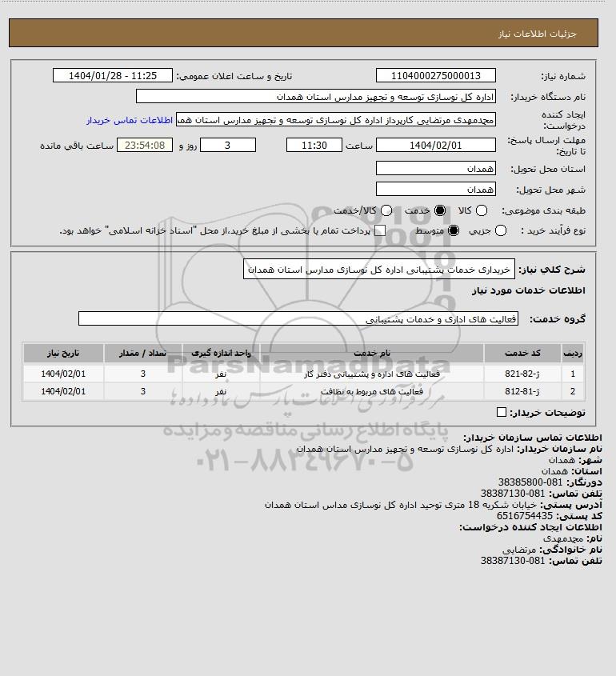Select the فعالیت های اداره و پشتیبانی دفتر کار row
Image resolution: width=616 pixels, height=676 pixels.
click(x=303, y=374)
